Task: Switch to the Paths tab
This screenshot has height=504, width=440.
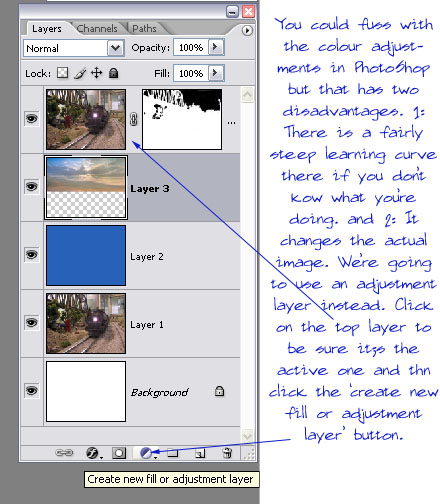Action: pyautogui.click(x=144, y=29)
